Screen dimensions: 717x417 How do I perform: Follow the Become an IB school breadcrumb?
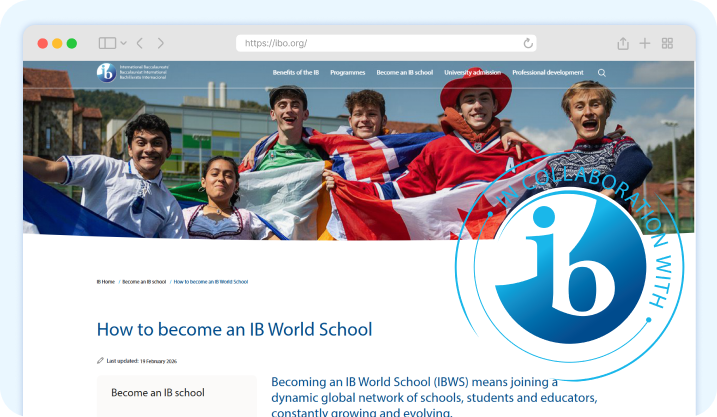(x=144, y=282)
